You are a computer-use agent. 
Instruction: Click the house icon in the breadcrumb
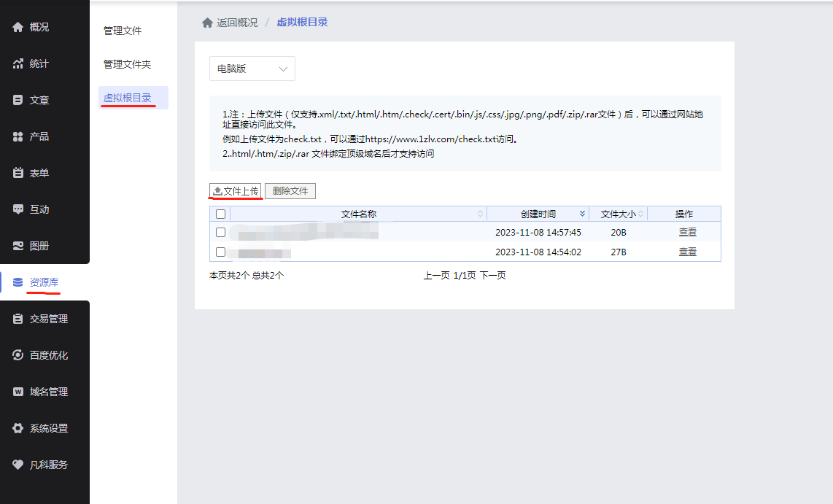207,23
